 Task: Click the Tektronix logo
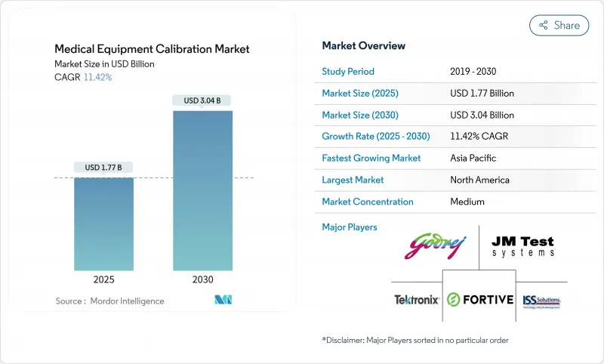[416, 300]
